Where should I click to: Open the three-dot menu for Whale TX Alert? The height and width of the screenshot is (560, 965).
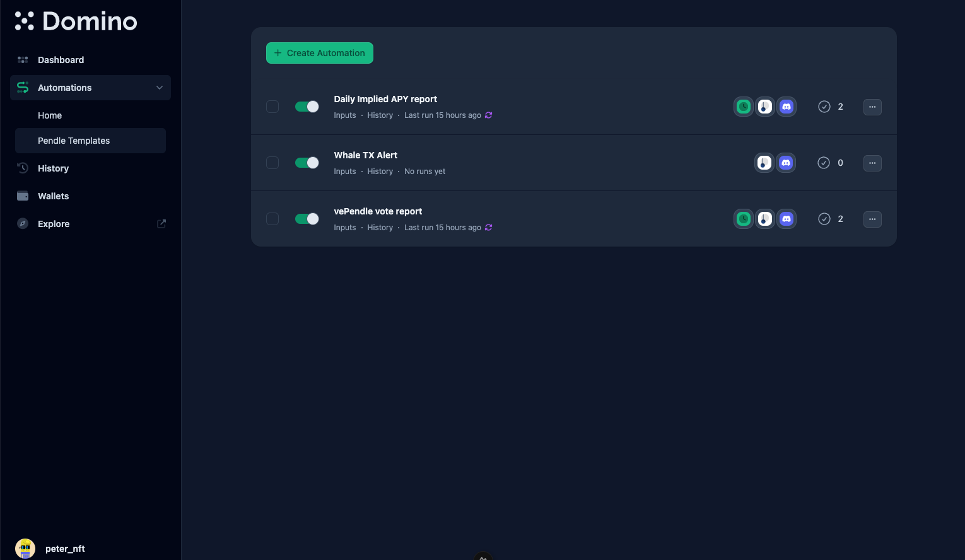(872, 163)
